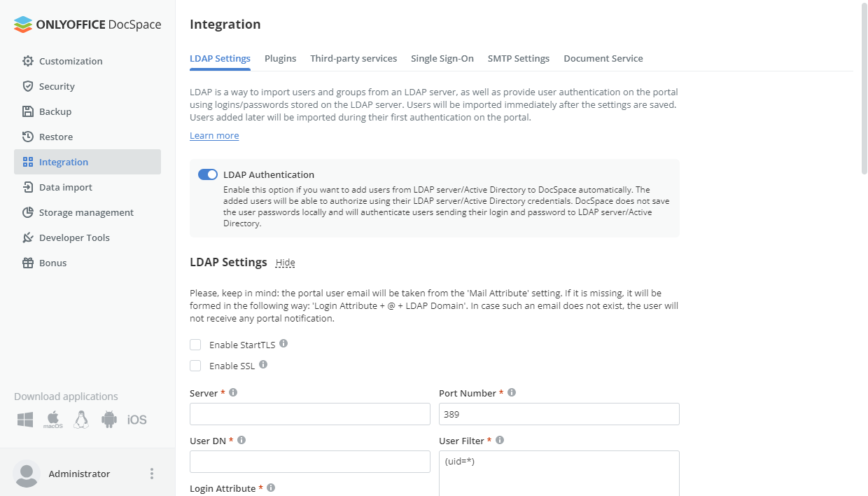This screenshot has height=496, width=868.
Task: Collapse LDAP Settings with Hide
Action: [x=285, y=263]
